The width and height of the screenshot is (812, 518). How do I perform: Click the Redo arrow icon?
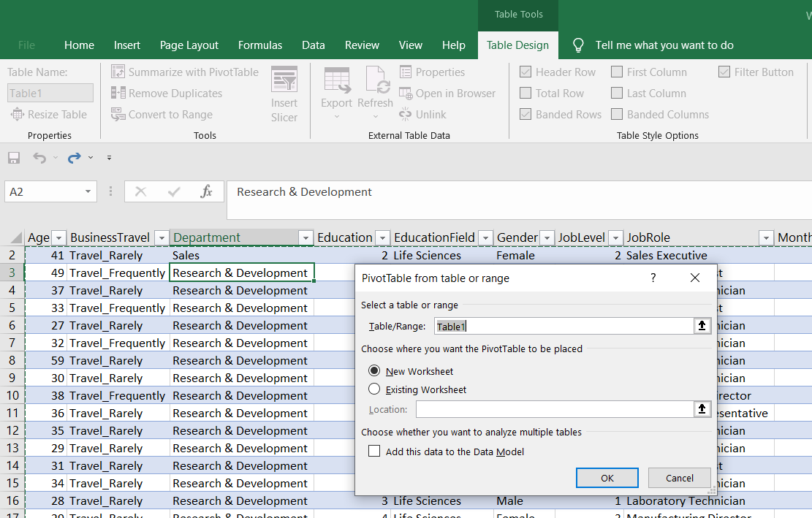point(74,158)
